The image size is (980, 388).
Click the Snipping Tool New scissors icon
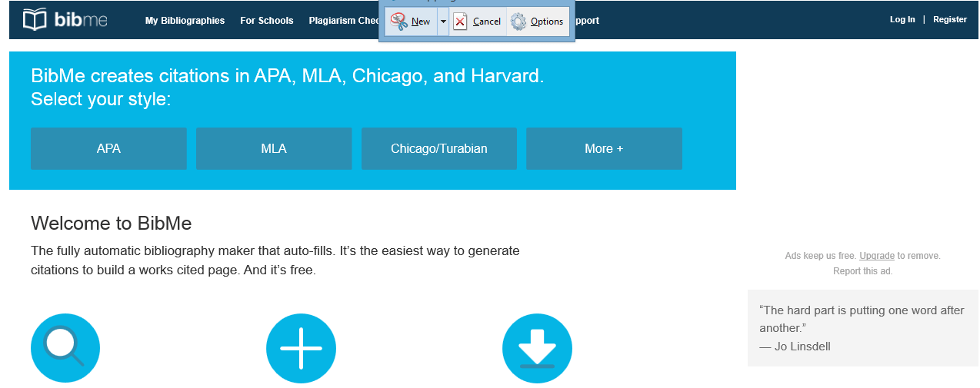pos(398,21)
